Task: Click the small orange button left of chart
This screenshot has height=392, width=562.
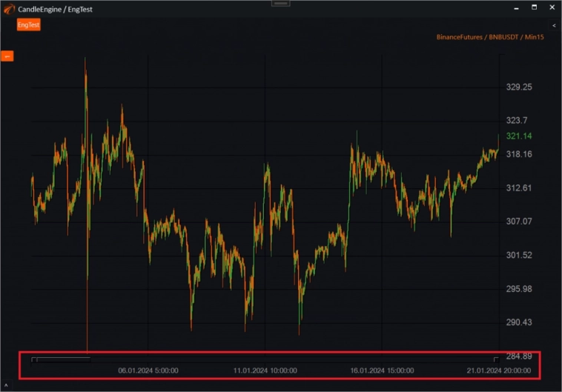Action: [x=7, y=56]
